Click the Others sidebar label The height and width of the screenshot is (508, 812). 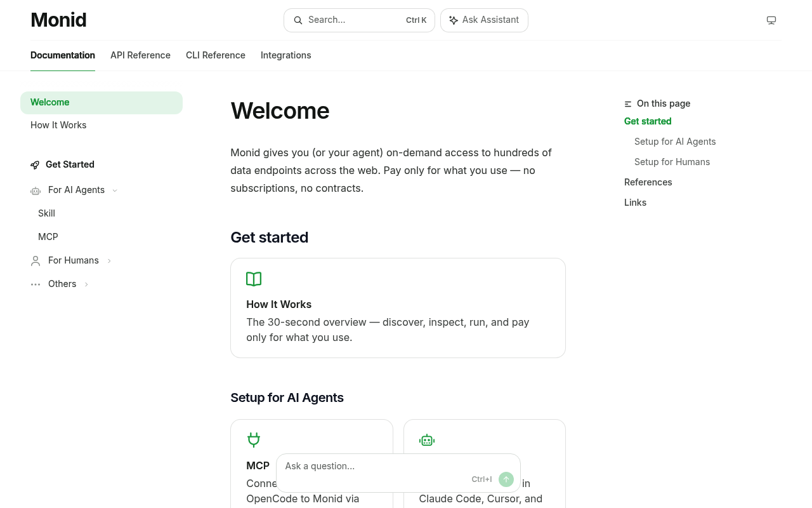[62, 284]
